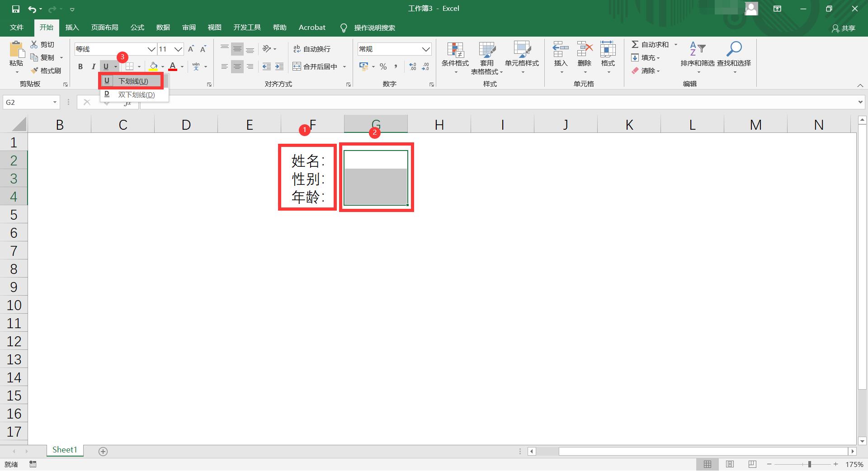The height and width of the screenshot is (471, 868).
Task: Click the Name Box showing G2
Action: coord(26,102)
